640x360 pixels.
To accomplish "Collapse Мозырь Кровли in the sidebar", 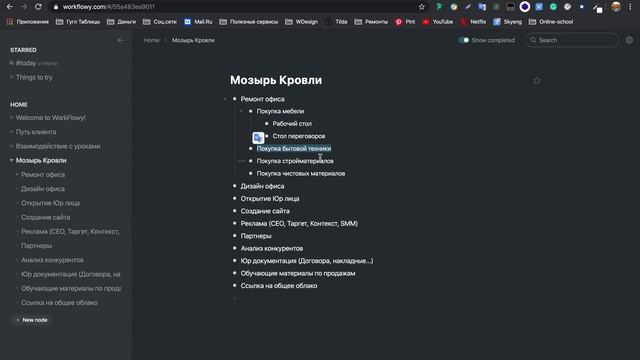I will coord(11,160).
